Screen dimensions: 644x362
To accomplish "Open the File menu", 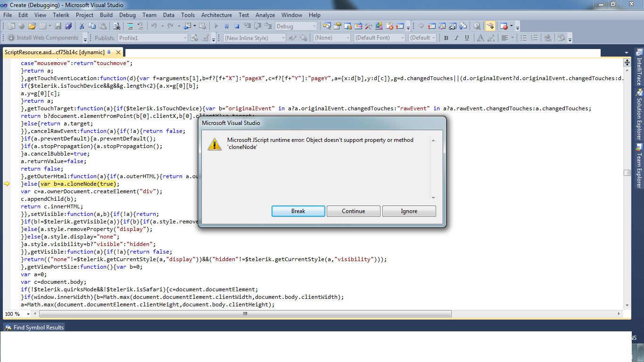I will coord(8,15).
